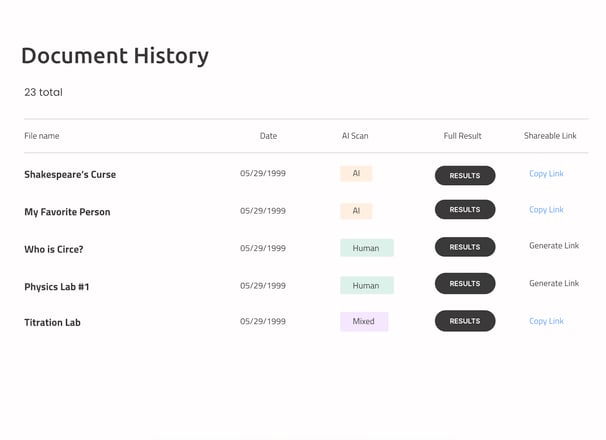Viewport: 606px width, 440px height.
Task: Click the AI Scan column header
Action: click(x=355, y=136)
